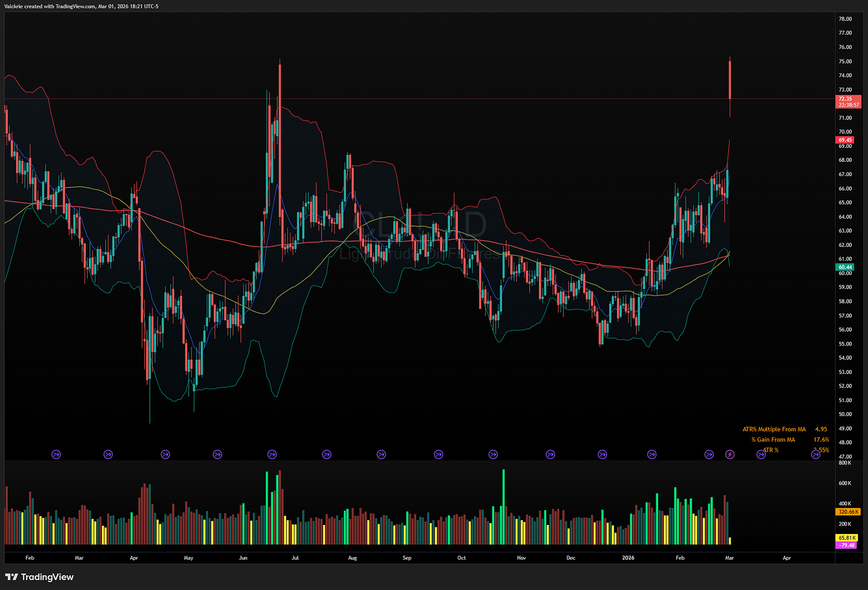Select the 17.6% gain value
The height and width of the screenshot is (590, 868).
pos(821,440)
